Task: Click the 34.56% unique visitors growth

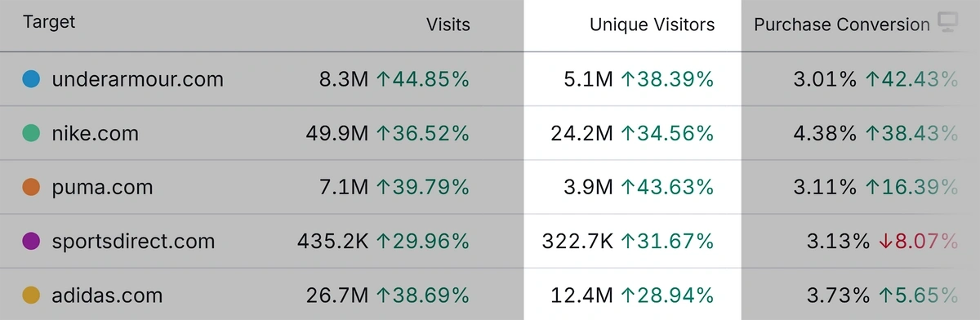Action: coord(667,133)
